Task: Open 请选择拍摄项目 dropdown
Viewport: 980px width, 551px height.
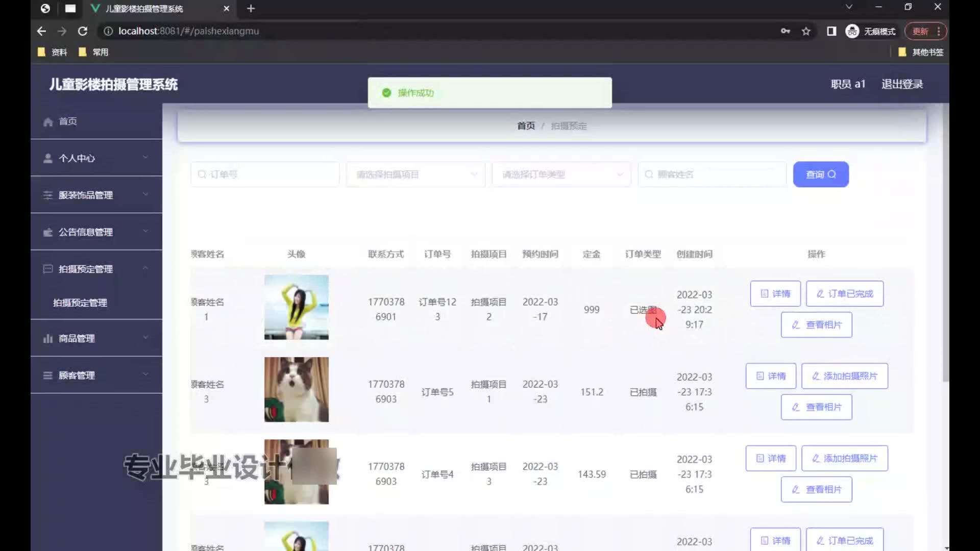Action: click(x=415, y=174)
